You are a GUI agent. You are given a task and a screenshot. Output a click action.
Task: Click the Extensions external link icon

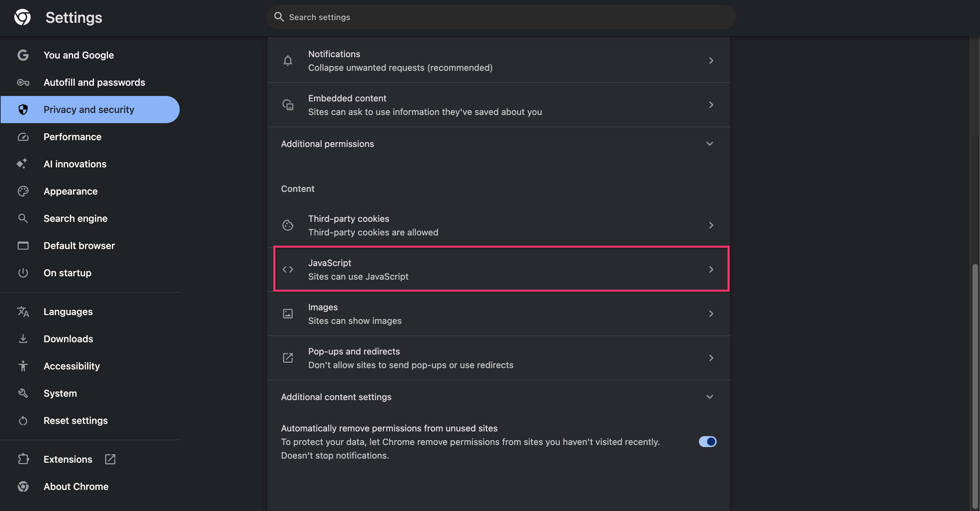click(110, 459)
